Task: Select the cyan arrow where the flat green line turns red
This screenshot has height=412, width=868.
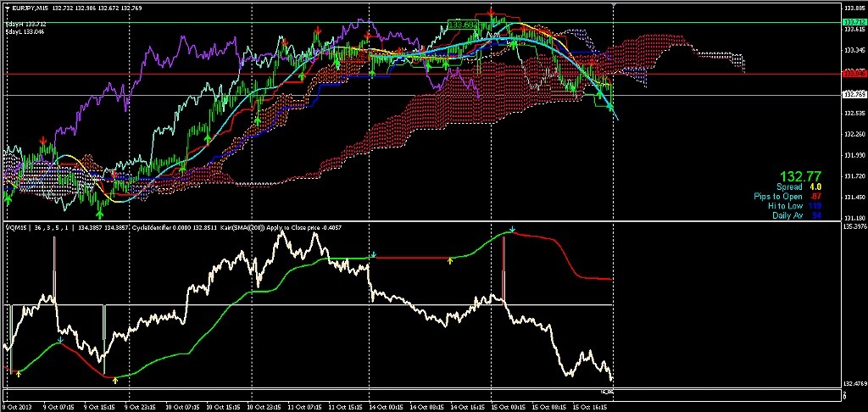Action: [374, 254]
